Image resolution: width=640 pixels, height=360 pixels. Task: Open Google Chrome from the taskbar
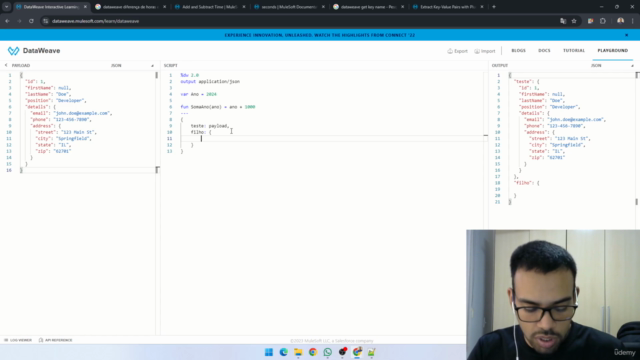click(313, 352)
